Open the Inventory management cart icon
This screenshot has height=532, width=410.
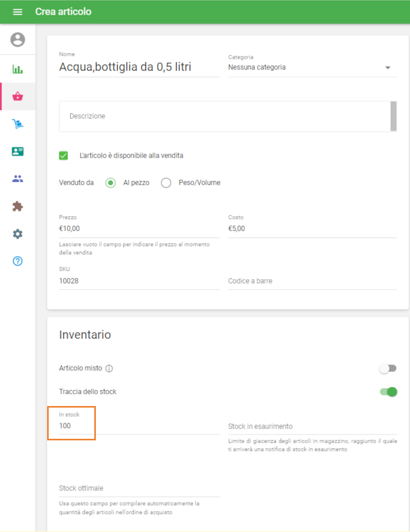(17, 124)
